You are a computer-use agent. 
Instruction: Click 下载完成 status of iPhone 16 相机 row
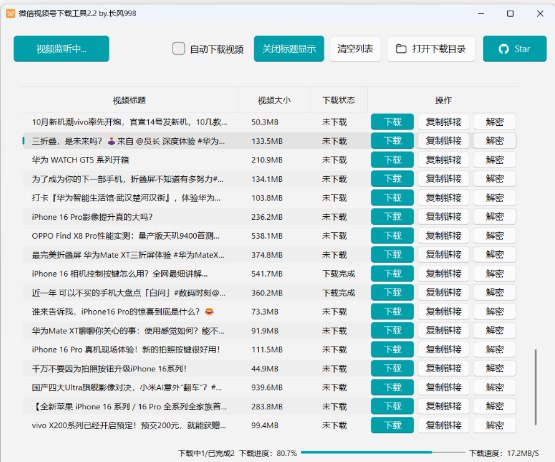coord(338,274)
